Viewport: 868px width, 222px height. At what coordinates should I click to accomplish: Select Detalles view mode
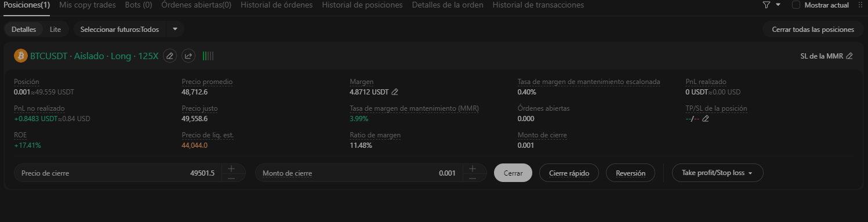click(24, 29)
